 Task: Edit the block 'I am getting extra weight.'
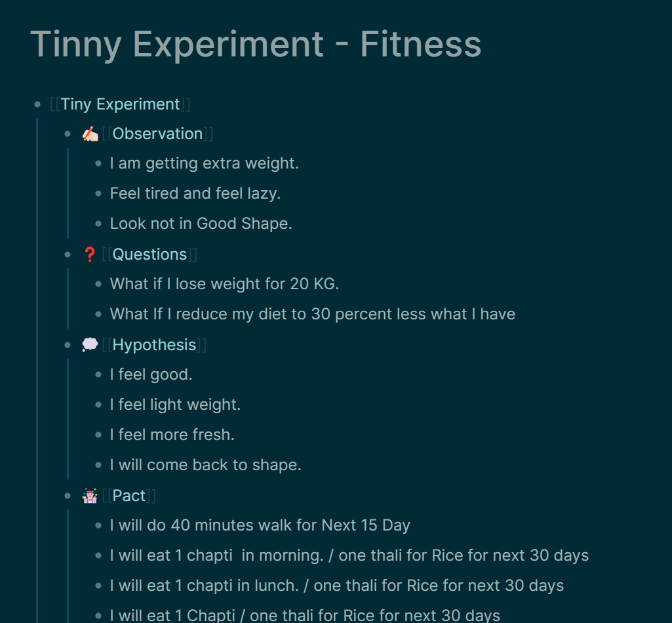click(x=204, y=163)
